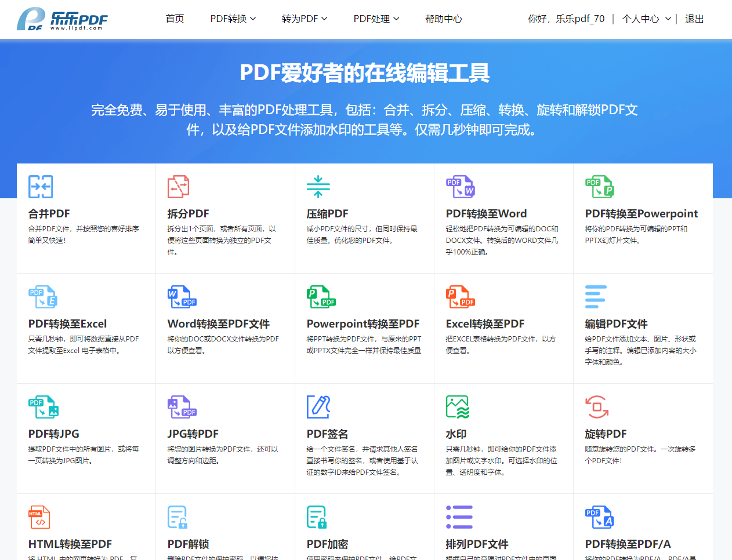Open the 排列PDF文件 title link

coord(477,544)
